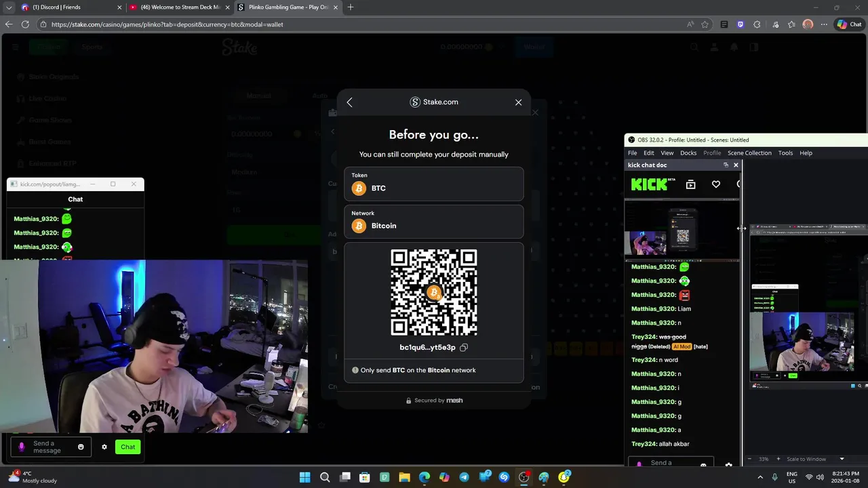Open emoji picker in Kick popout message box
The height and width of the screenshot is (488, 868).
[81, 447]
